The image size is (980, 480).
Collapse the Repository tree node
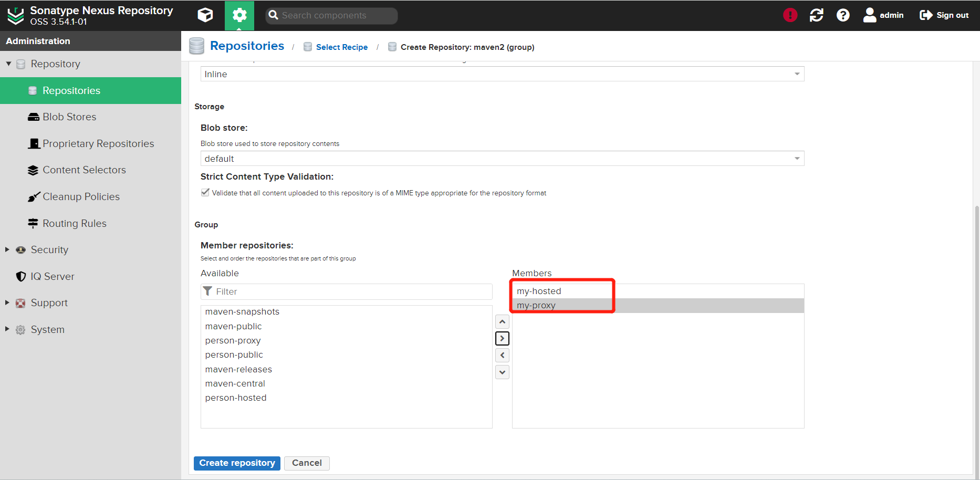(x=8, y=64)
